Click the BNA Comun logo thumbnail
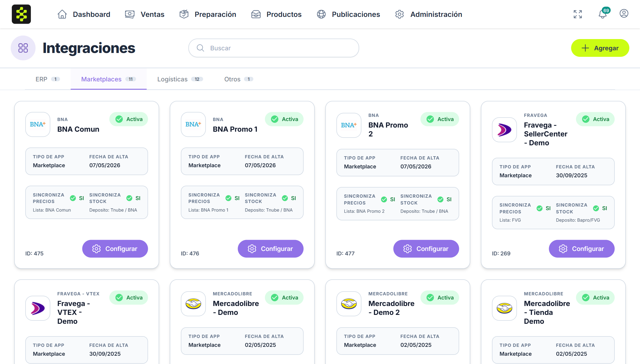 click(38, 124)
